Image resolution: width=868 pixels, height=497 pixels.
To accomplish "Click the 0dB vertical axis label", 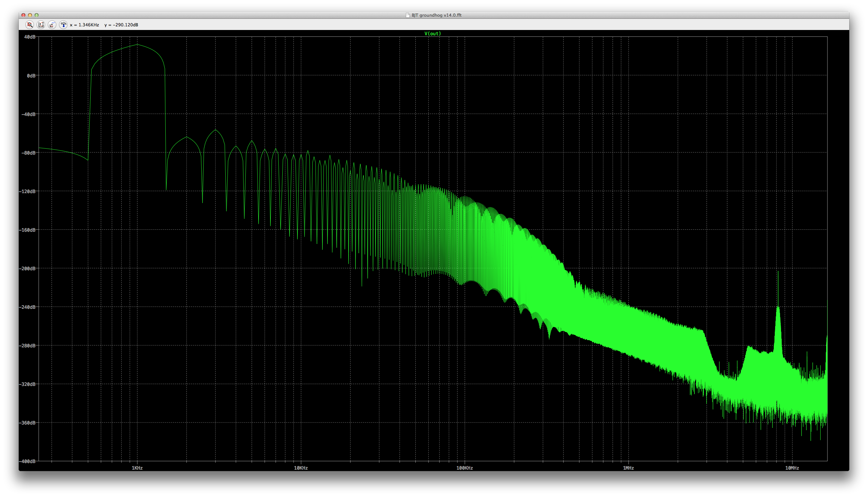I will pos(31,75).
